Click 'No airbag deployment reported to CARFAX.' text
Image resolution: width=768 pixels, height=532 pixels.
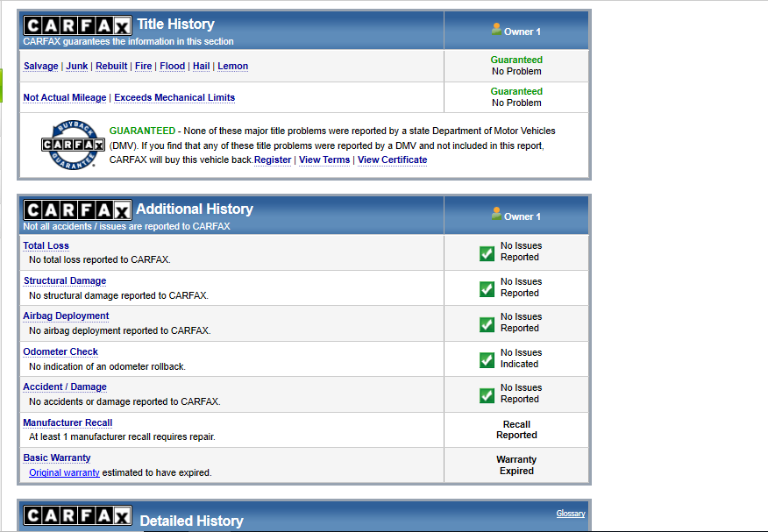pyautogui.click(x=120, y=330)
